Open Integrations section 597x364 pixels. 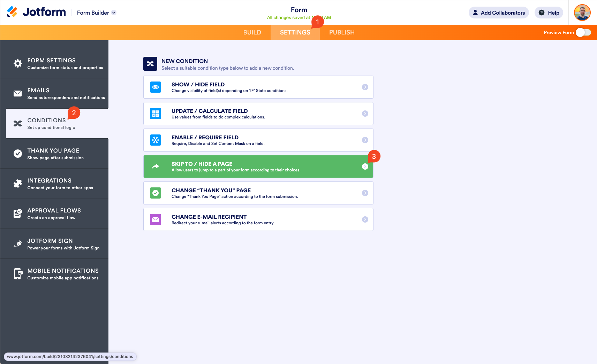tap(54, 184)
